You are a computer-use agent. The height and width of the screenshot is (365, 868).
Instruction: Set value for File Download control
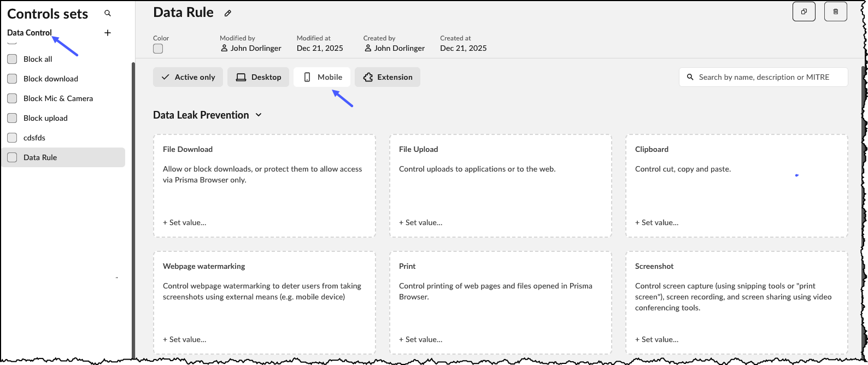coord(185,222)
